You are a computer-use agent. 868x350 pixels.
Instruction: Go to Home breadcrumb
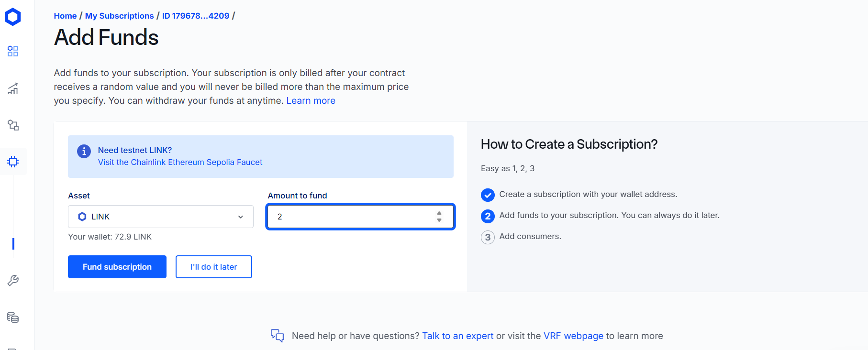click(65, 16)
